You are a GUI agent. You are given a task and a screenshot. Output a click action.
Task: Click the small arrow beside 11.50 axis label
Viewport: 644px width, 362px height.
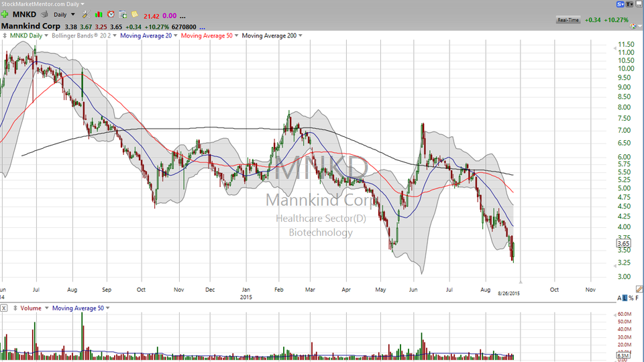point(615,48)
